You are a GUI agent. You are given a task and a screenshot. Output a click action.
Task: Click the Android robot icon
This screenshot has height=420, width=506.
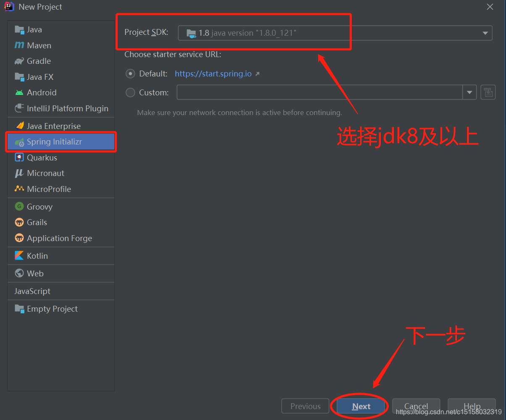[x=19, y=92]
